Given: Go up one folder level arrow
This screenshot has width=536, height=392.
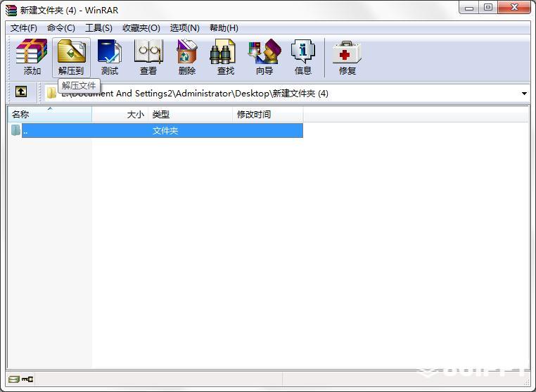Looking at the screenshot, I should 21,91.
